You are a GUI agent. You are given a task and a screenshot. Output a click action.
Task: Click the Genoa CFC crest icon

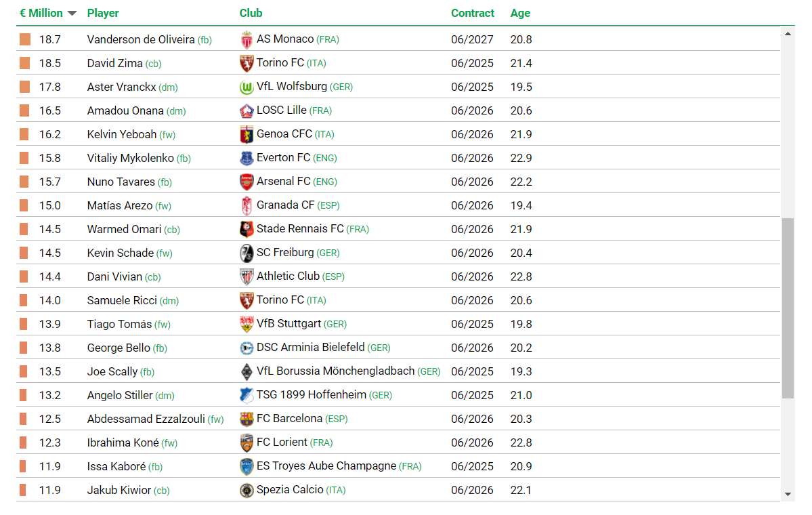click(x=247, y=135)
